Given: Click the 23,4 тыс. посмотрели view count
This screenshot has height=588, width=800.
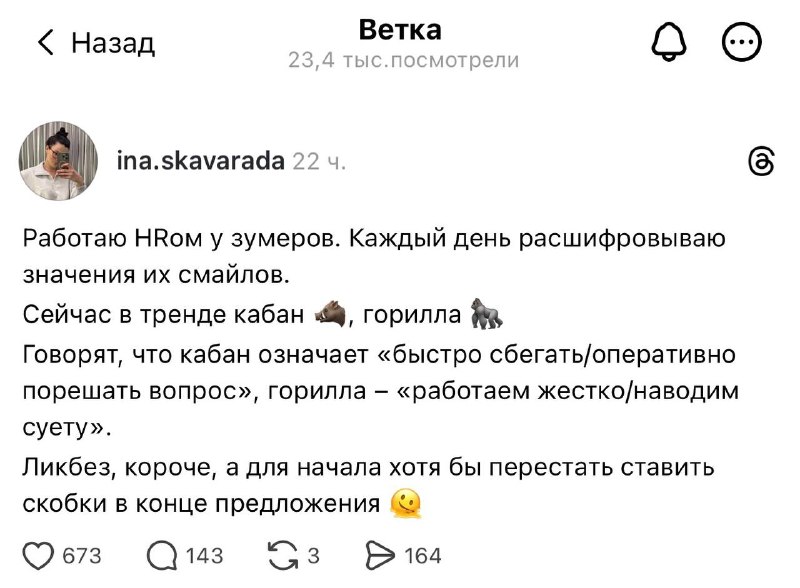Looking at the screenshot, I should click(404, 60).
